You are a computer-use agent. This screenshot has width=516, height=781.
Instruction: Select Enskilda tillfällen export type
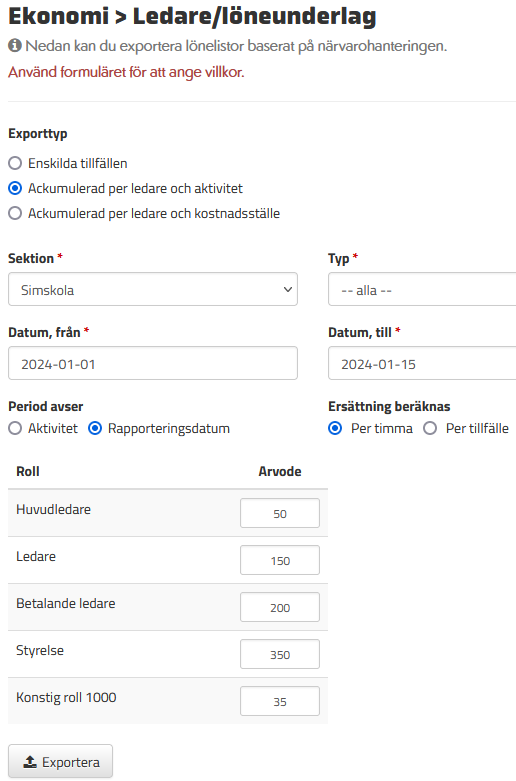pyautogui.click(x=15, y=163)
